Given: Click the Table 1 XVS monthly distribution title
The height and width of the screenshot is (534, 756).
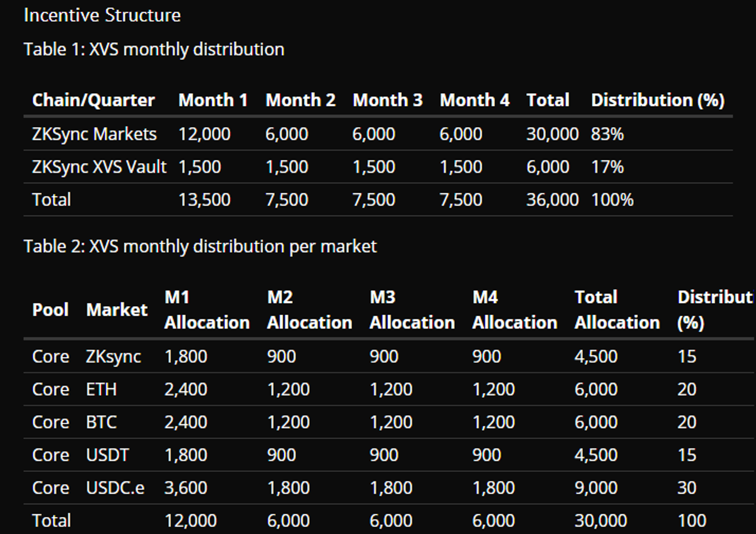Looking at the screenshot, I should tap(154, 49).
